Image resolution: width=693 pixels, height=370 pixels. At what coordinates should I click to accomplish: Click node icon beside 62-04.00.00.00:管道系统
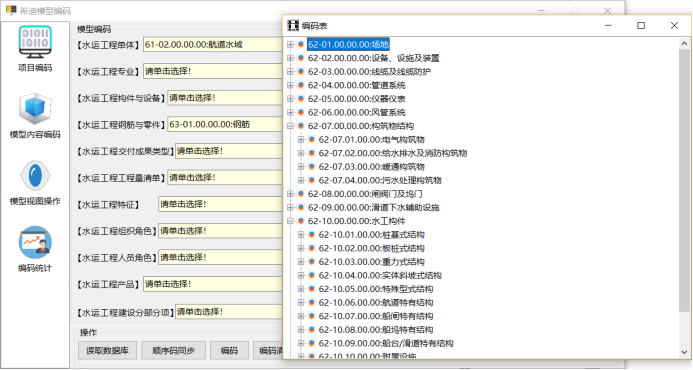pos(301,85)
